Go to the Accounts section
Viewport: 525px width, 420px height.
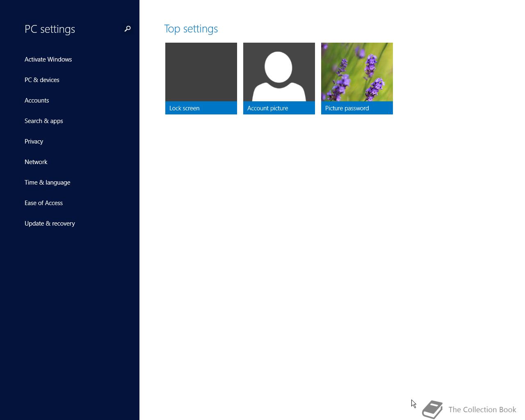point(37,100)
